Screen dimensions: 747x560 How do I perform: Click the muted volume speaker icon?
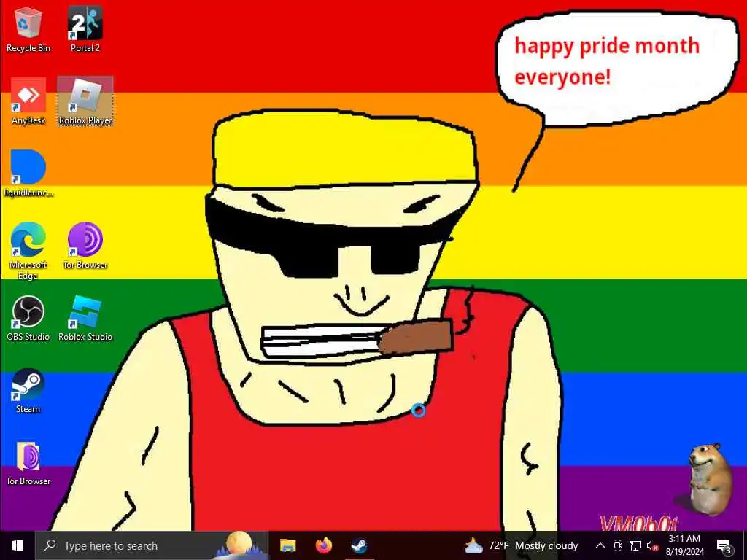(652, 546)
